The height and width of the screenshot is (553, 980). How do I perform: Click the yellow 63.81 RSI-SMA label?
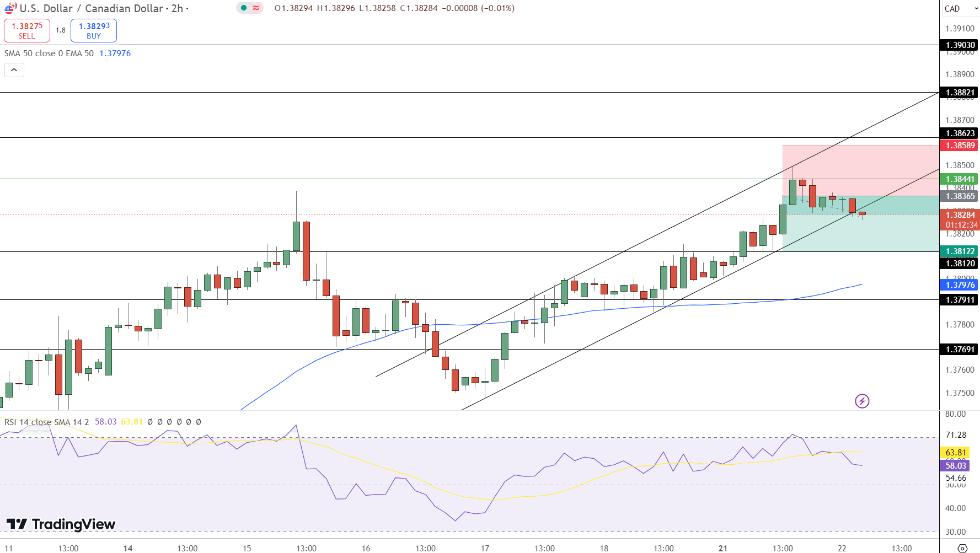956,453
